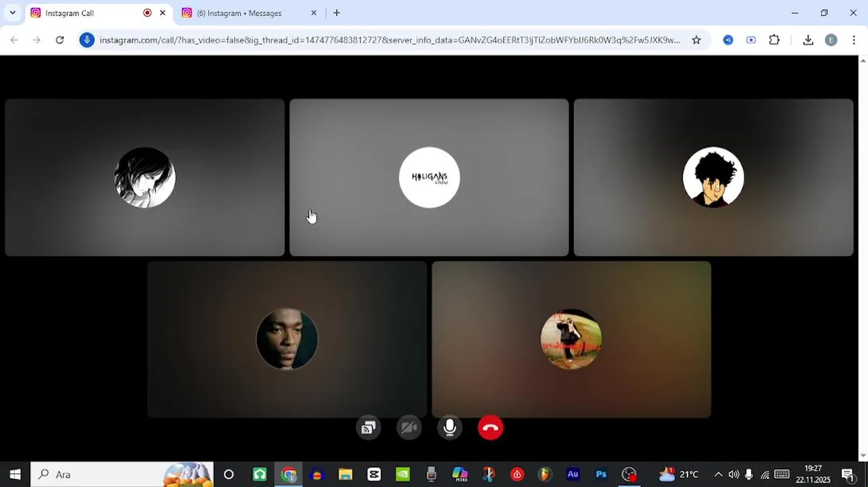Open the Chrome profile E avatar

click(x=831, y=40)
